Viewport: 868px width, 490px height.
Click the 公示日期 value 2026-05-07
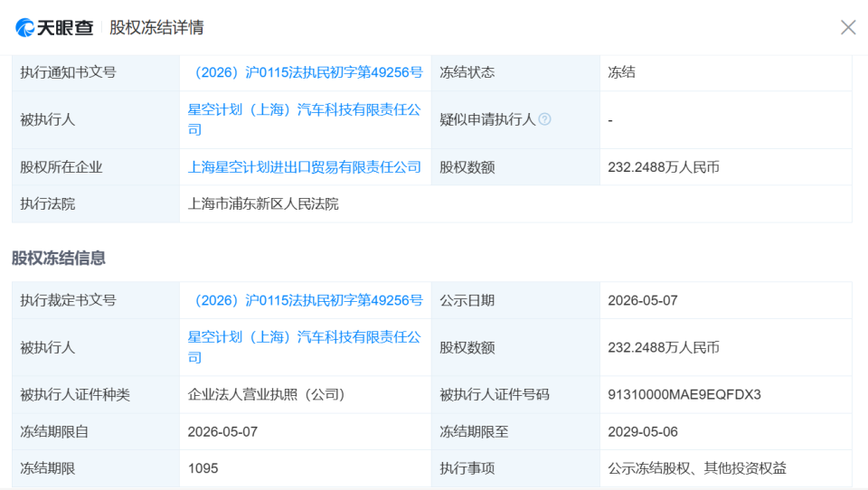(x=643, y=301)
